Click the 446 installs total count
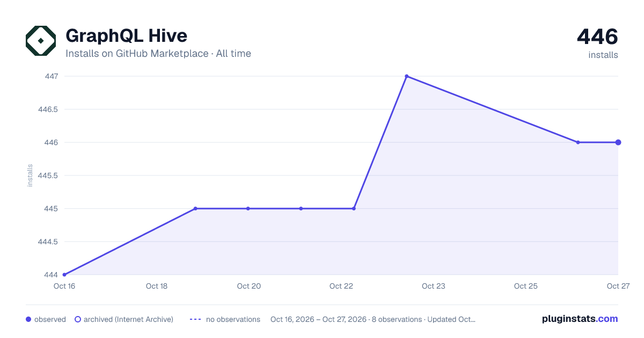644x338 pixels. coord(597,37)
